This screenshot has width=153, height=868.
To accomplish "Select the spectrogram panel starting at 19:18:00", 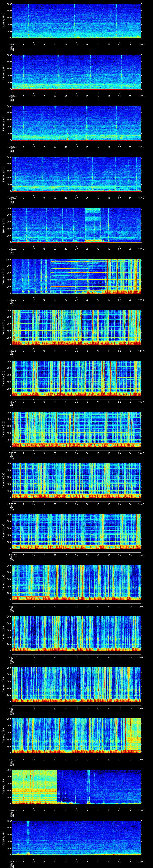I will pos(77,378).
